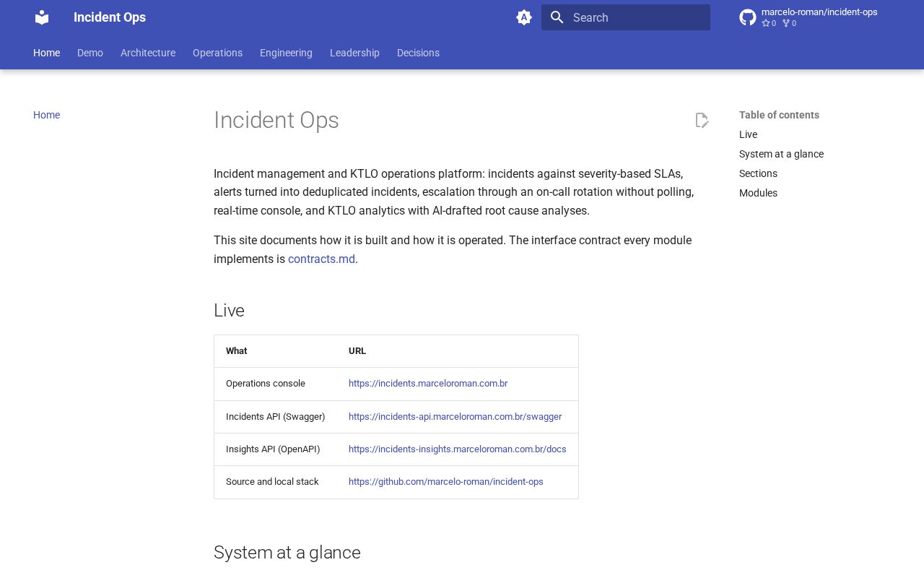Click the Incident Ops book logo icon
The height and width of the screenshot is (578, 924).
tap(42, 17)
